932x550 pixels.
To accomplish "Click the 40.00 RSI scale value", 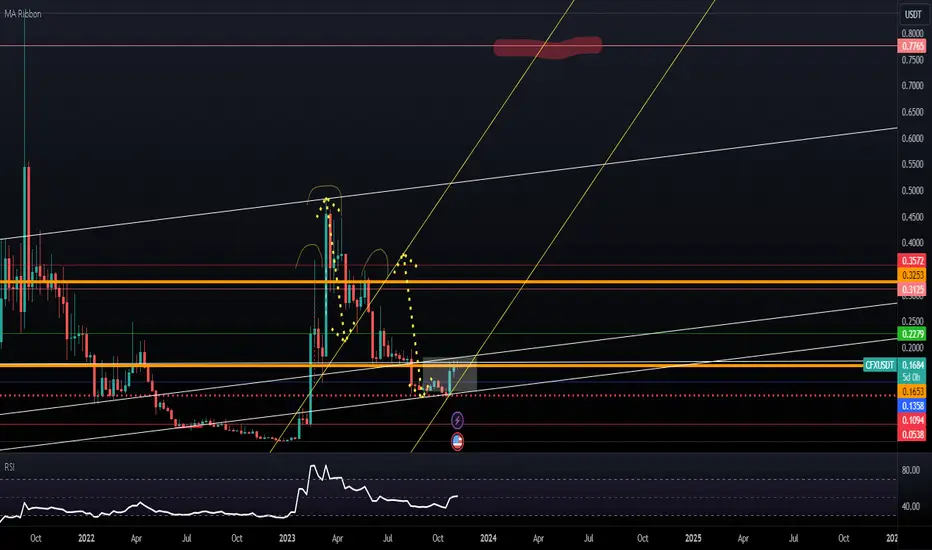I will pyautogui.click(x=911, y=507).
